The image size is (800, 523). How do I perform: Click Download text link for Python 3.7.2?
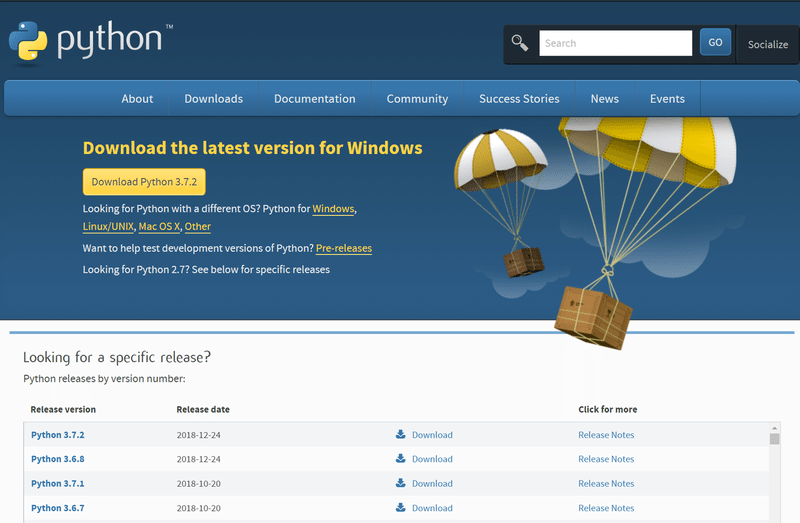[x=432, y=435]
